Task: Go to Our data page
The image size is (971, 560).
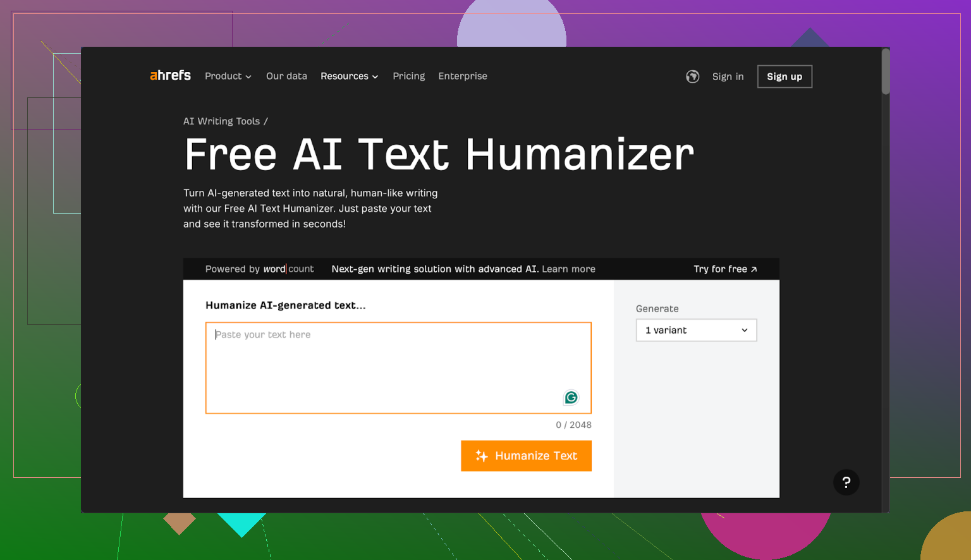Action: coord(286,76)
